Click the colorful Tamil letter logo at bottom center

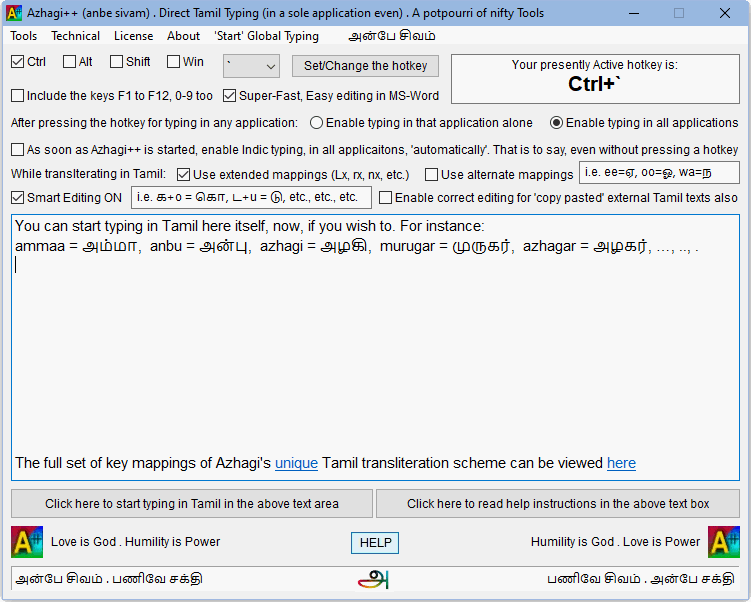[374, 579]
